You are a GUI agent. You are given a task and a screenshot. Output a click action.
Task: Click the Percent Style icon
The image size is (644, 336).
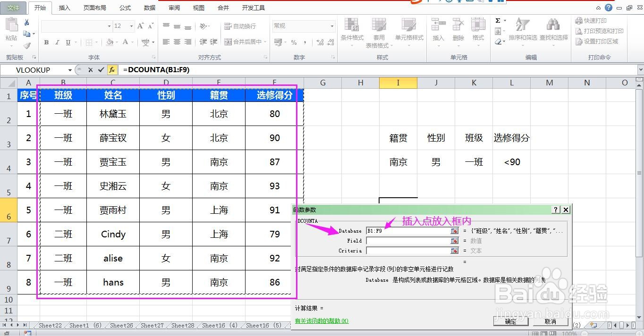[294, 42]
